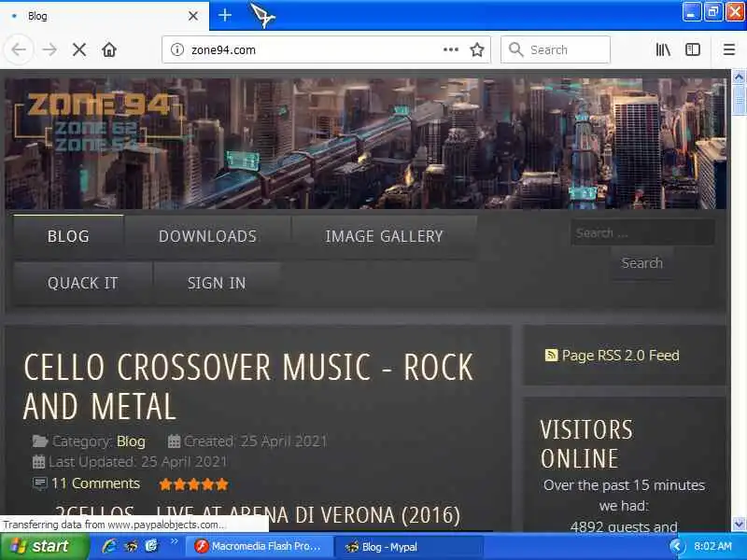Image resolution: width=747 pixels, height=560 pixels.
Task: Open the browser home page icon
Action: pyautogui.click(x=109, y=49)
